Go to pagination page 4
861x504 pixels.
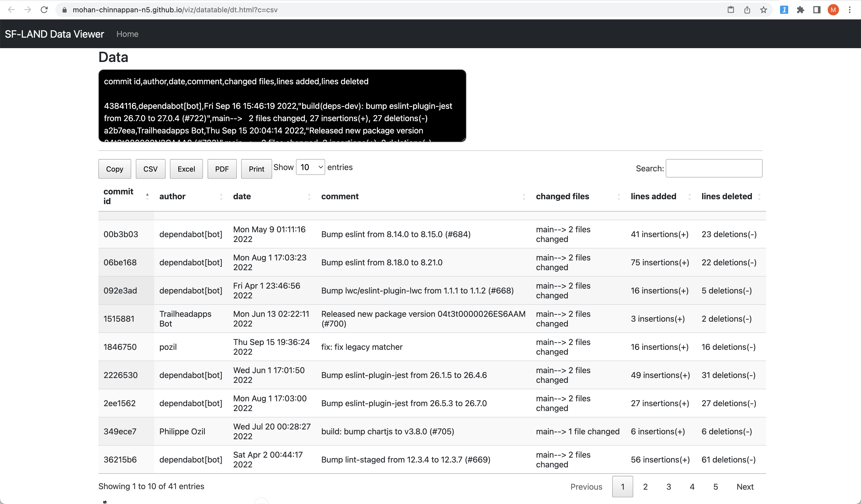point(692,486)
